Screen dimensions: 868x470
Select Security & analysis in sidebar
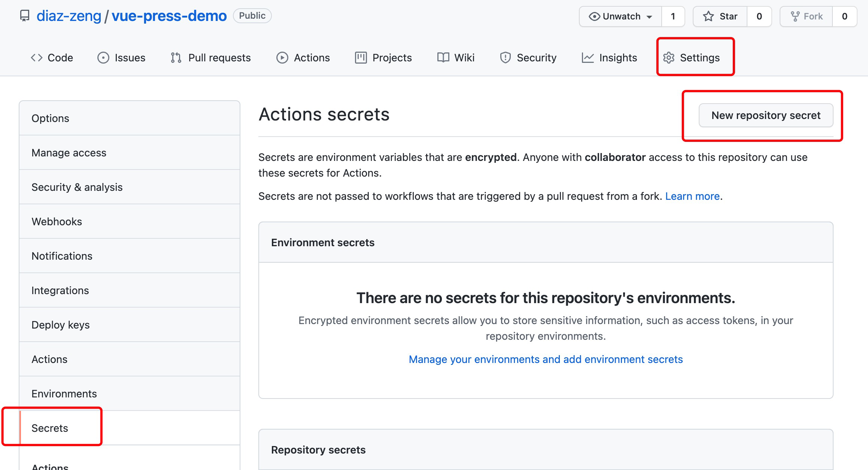click(130, 187)
